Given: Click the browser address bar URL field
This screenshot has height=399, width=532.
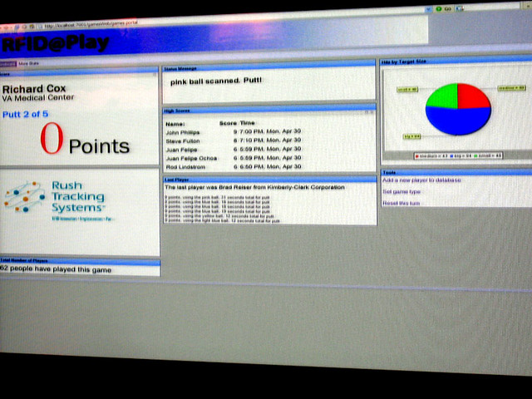Looking at the screenshot, I should [x=234, y=19].
